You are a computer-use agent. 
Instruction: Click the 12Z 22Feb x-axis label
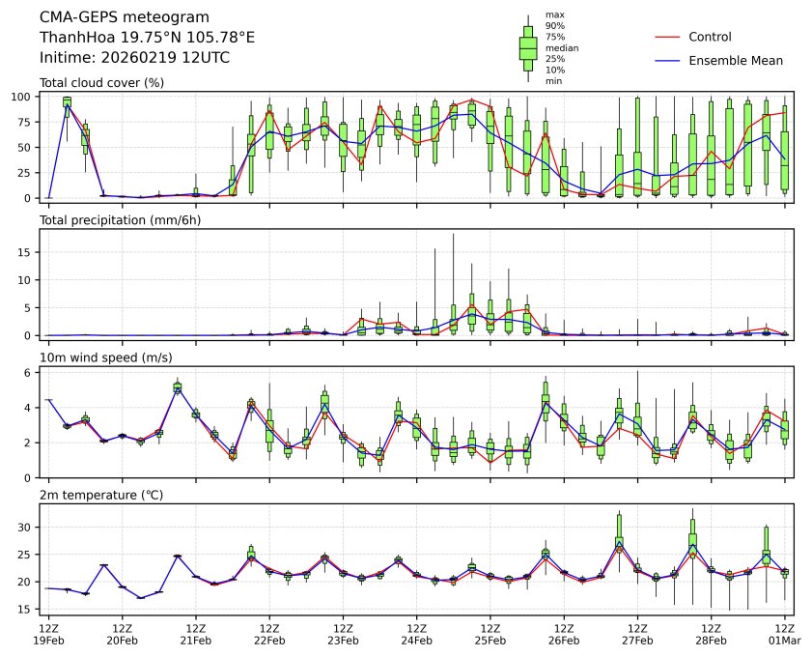click(x=269, y=634)
